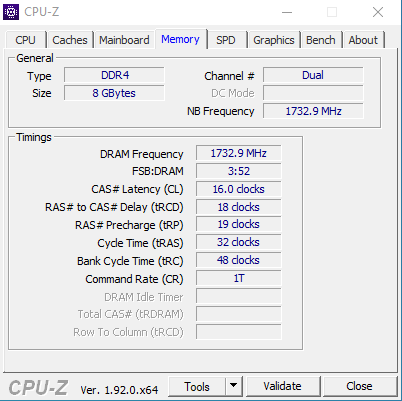Click the 8 GBytes size value
402x401 pixels.
click(114, 93)
